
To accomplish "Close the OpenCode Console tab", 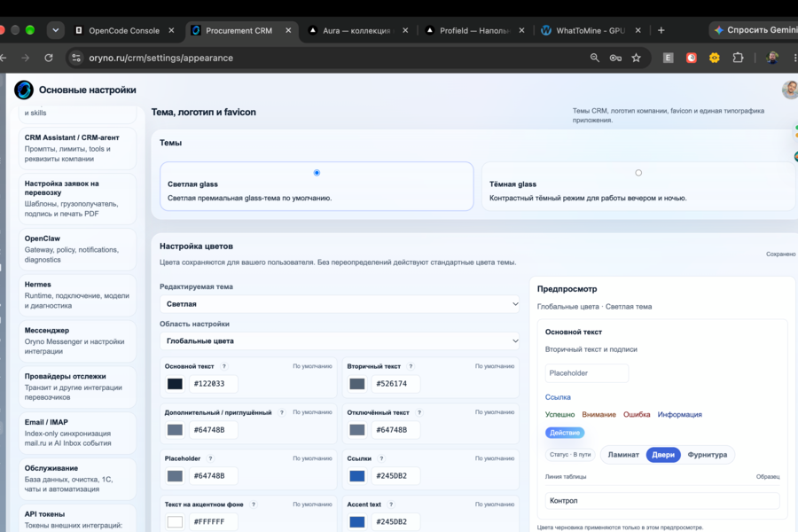I will point(171,30).
